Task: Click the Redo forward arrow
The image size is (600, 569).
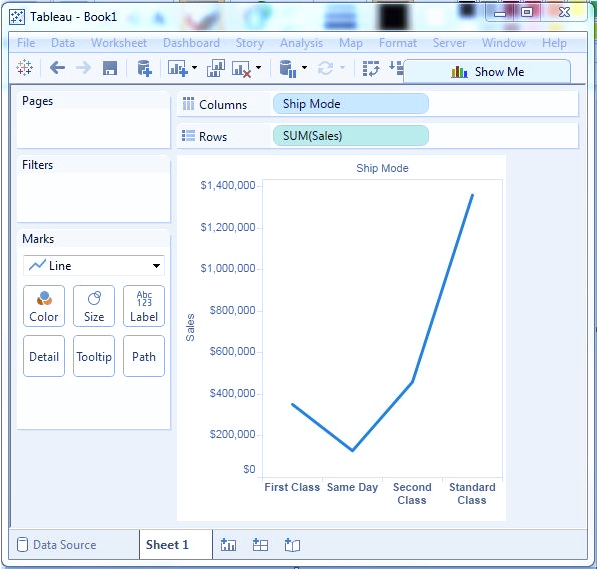Action: coord(83,68)
